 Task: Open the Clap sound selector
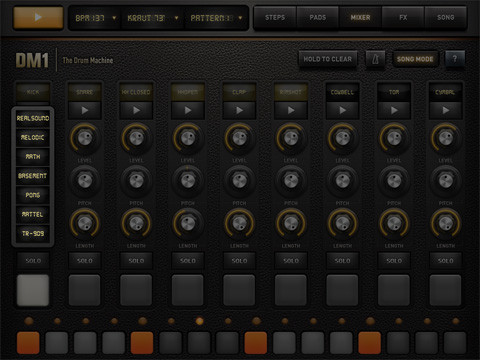pos(239,92)
